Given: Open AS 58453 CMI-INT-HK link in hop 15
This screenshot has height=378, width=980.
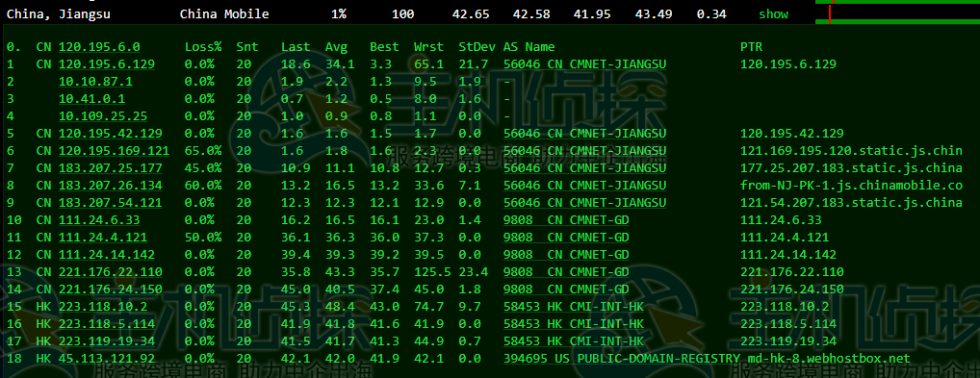Looking at the screenshot, I should pos(574,306).
